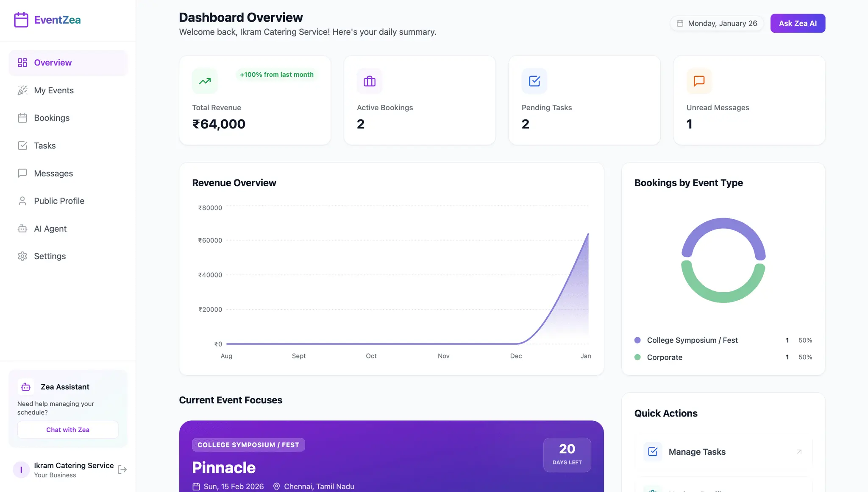Click the Ikram Catering Service account name
868x492 pixels.
pyautogui.click(x=74, y=465)
